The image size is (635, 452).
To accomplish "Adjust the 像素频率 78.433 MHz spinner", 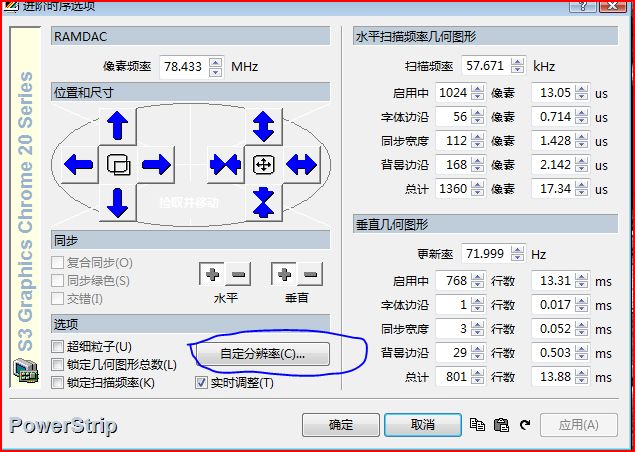I will [215, 67].
